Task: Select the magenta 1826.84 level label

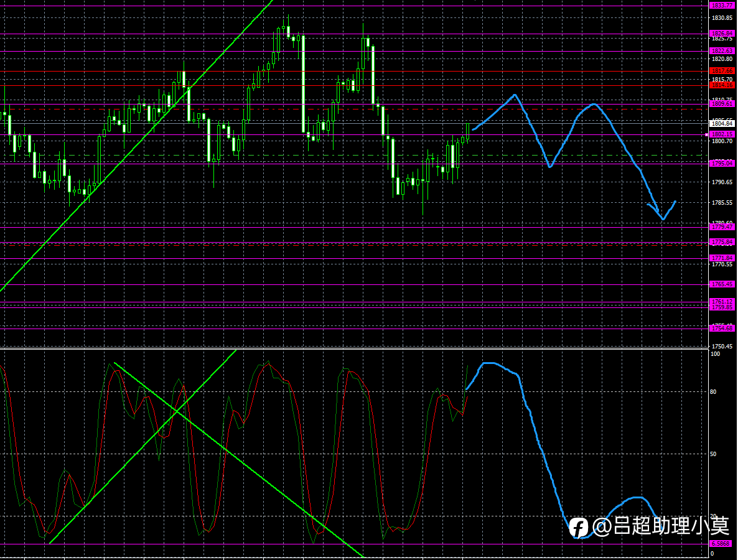Action: 722,34
